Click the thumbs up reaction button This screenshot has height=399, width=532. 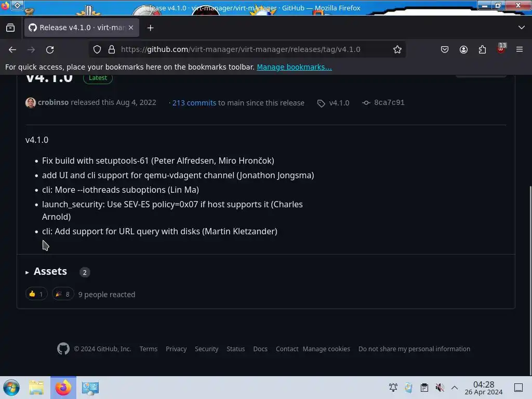36,294
